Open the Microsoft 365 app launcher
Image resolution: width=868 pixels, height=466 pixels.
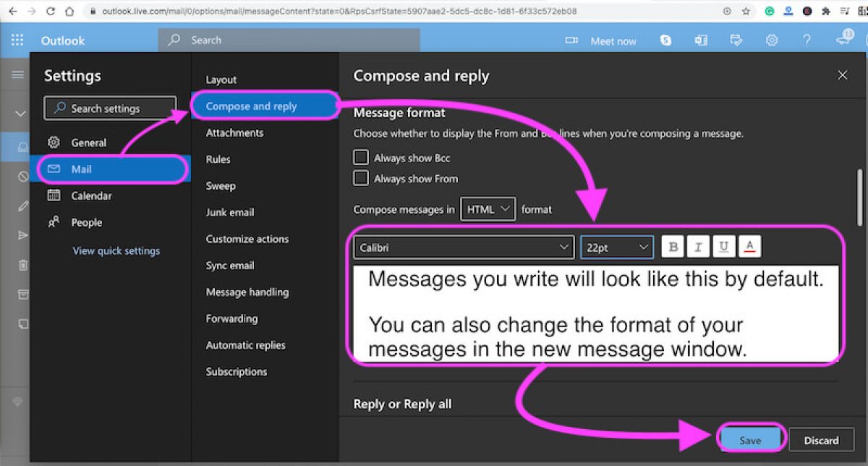pos(17,41)
